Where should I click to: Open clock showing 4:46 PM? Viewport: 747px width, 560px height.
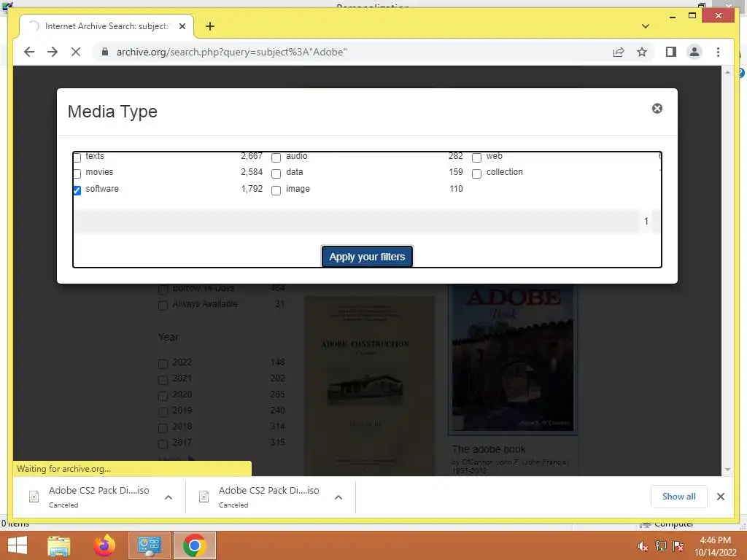pyautogui.click(x=715, y=546)
